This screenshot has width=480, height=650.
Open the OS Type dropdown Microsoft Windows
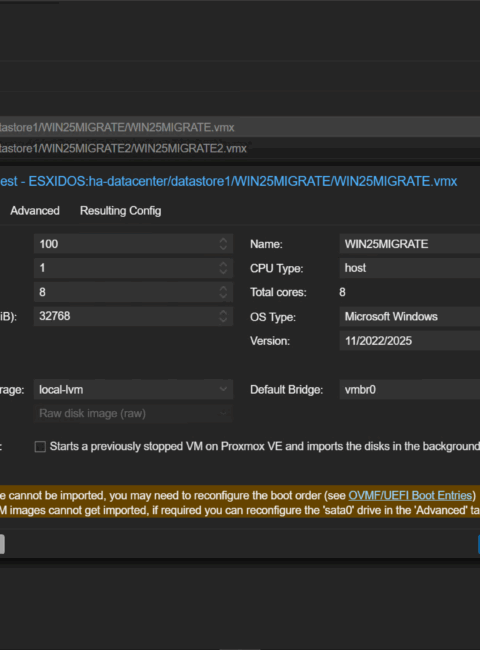(410, 317)
